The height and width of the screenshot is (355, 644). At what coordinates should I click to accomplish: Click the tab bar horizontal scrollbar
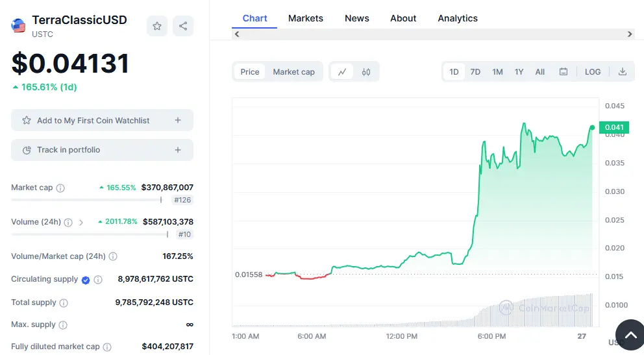(x=433, y=34)
